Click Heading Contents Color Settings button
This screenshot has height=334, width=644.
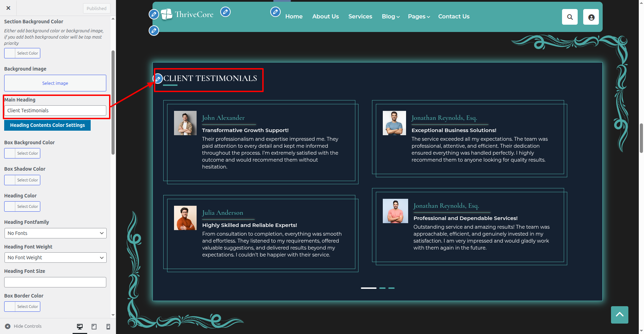click(47, 125)
